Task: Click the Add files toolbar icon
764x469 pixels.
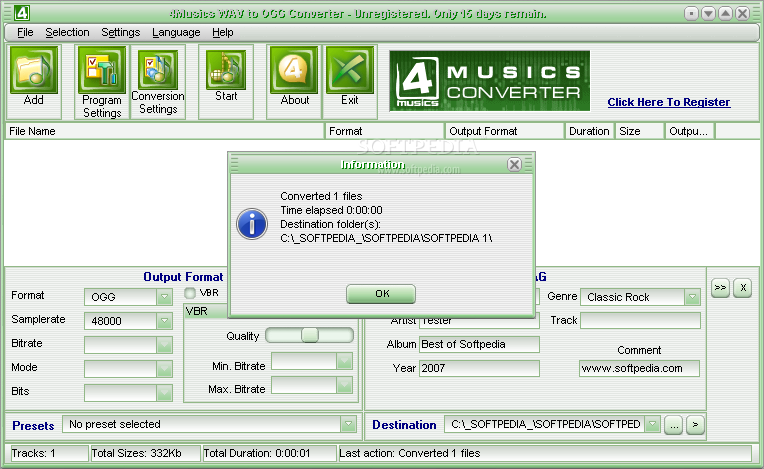Action: pyautogui.click(x=34, y=70)
